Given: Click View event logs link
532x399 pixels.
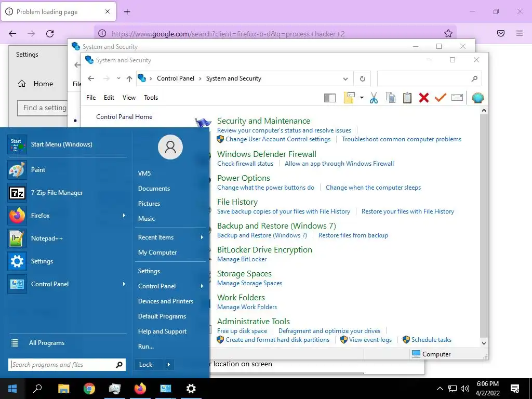Looking at the screenshot, I should pos(370,340).
